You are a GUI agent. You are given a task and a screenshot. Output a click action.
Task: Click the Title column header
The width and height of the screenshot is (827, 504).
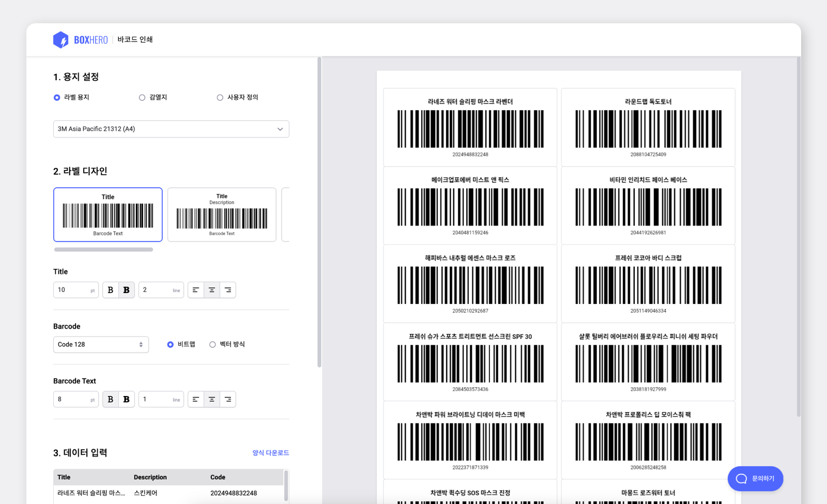(64, 477)
